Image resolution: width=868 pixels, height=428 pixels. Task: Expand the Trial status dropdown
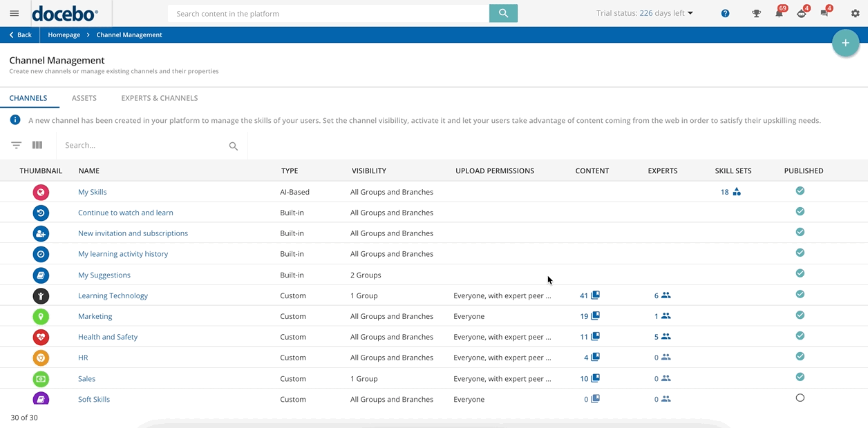coord(645,13)
